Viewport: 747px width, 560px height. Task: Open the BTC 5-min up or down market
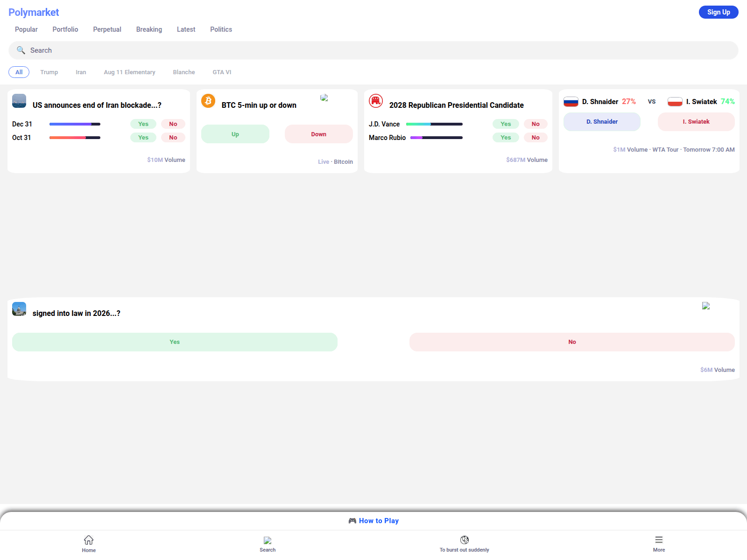tap(259, 105)
